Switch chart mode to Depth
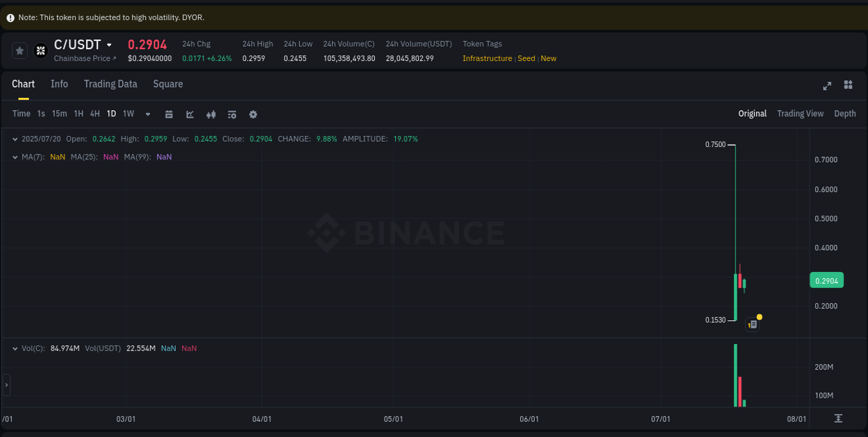 pyautogui.click(x=845, y=113)
